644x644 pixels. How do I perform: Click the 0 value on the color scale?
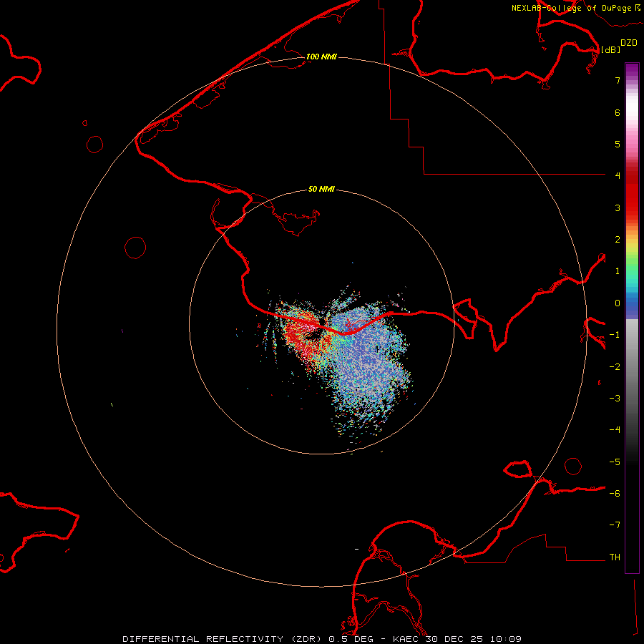618,303
